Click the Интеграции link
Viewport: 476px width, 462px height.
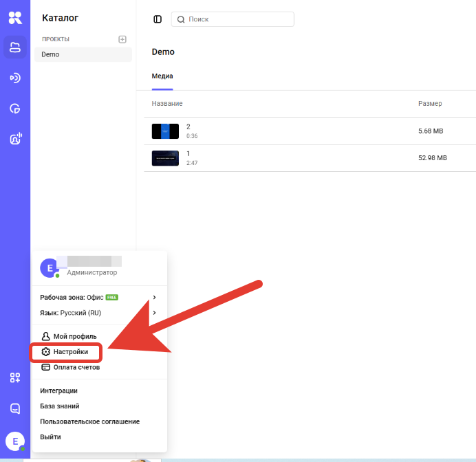pos(59,390)
